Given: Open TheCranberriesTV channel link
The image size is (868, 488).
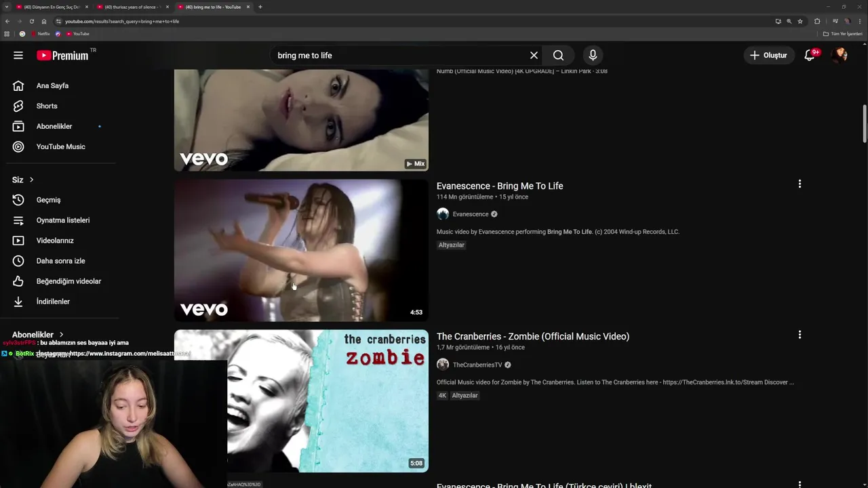Looking at the screenshot, I should click(x=477, y=365).
